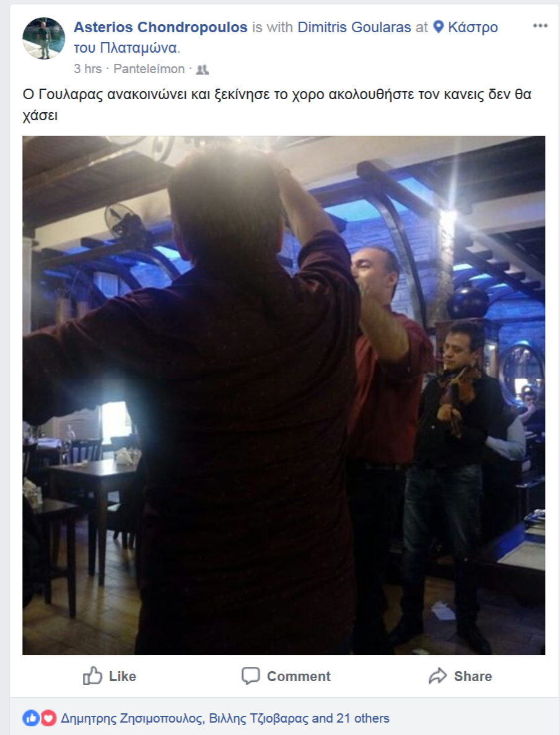Open the post options three-dot menu
This screenshot has height=735, width=560.
click(x=540, y=26)
